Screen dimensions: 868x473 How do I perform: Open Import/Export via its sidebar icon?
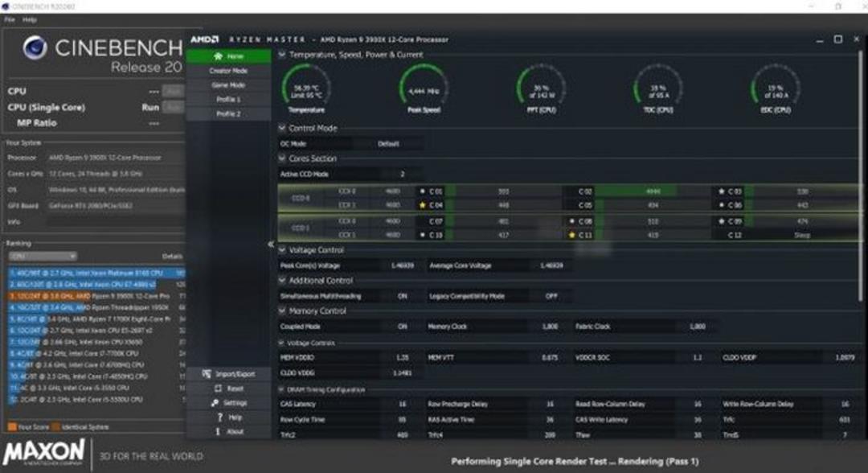(x=207, y=374)
